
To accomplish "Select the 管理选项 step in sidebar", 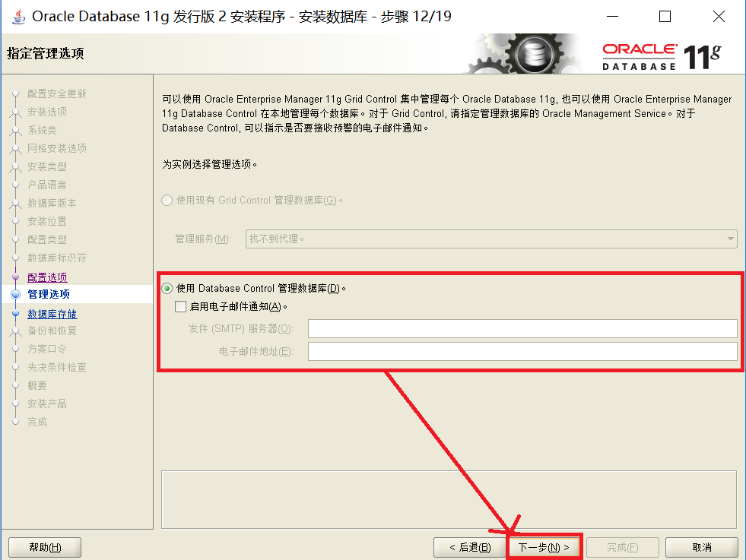I will click(x=49, y=294).
